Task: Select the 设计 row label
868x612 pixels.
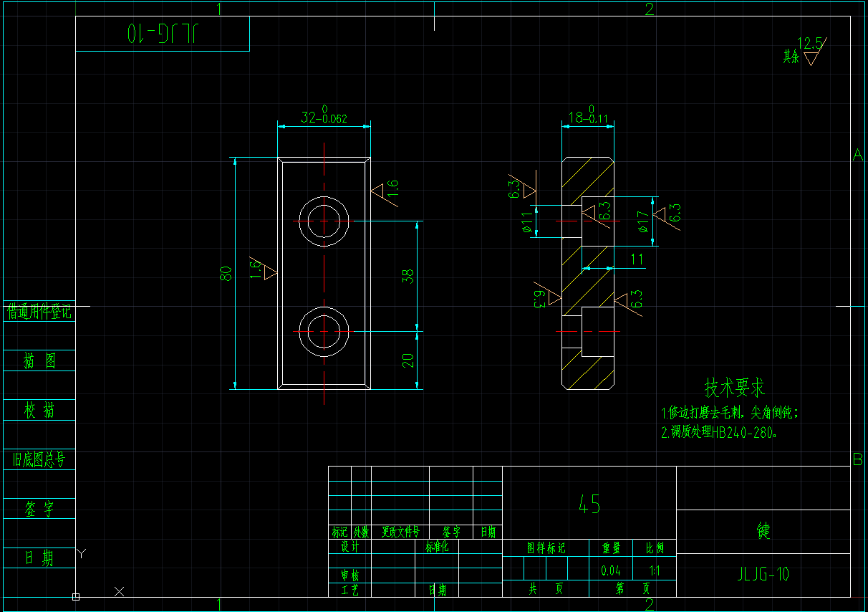Action: point(349,547)
